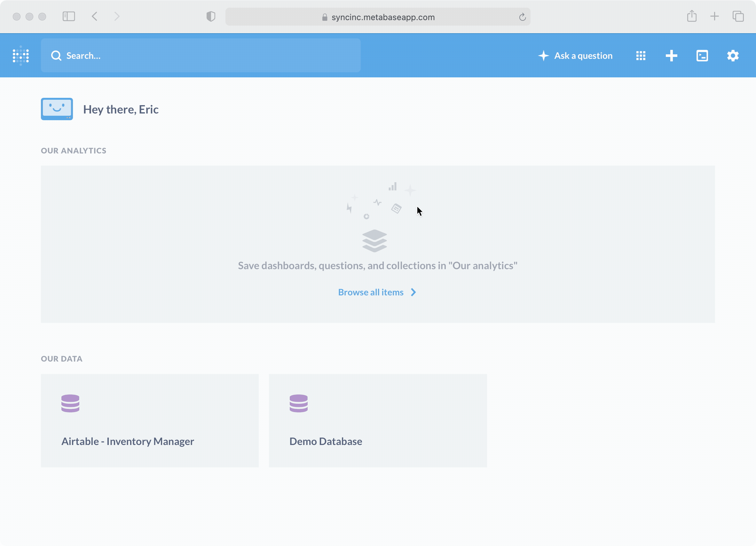Click the stacked layers collection icon
This screenshot has height=546, width=756.
[374, 240]
